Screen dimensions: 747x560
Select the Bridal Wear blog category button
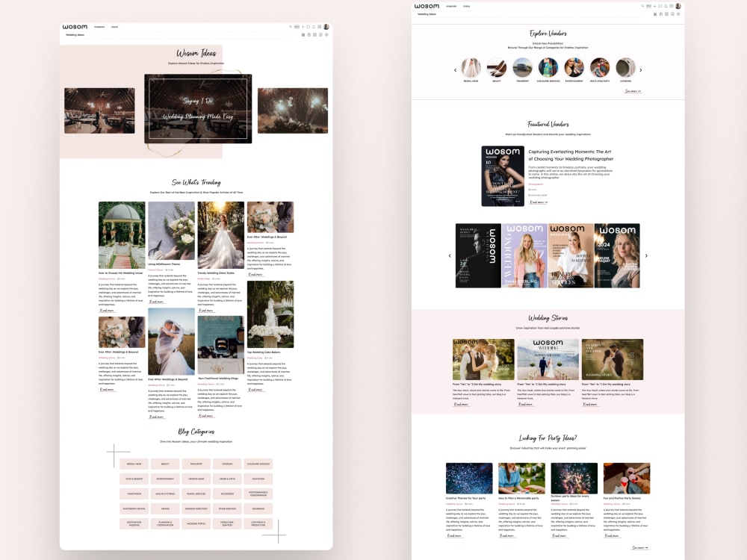134,464
